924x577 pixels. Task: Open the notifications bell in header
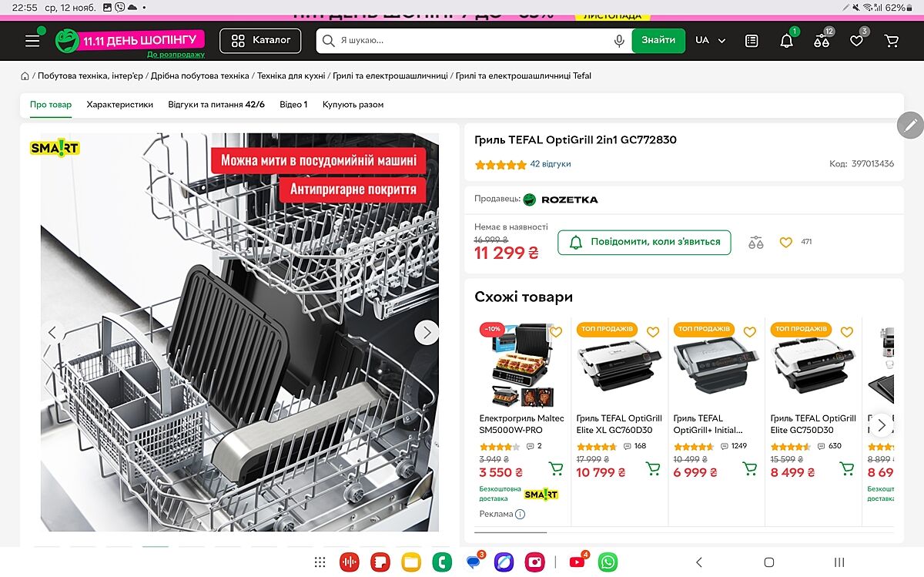[x=786, y=42]
